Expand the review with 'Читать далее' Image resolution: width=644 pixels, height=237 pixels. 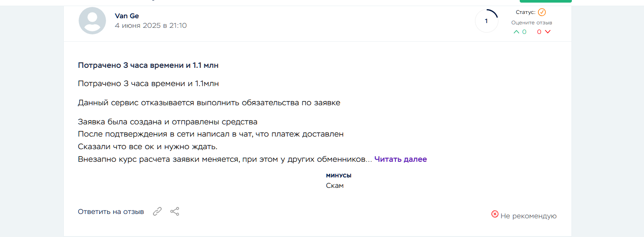tap(400, 159)
